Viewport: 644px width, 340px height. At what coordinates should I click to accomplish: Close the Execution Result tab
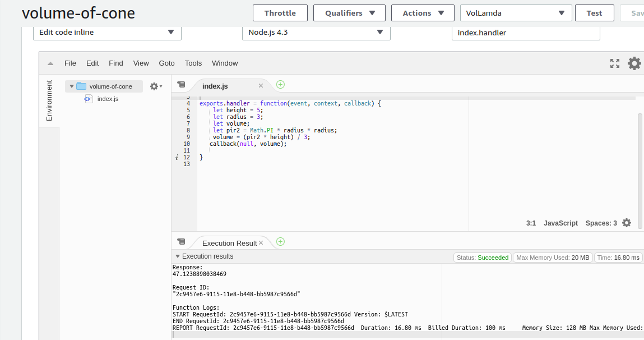coord(261,243)
